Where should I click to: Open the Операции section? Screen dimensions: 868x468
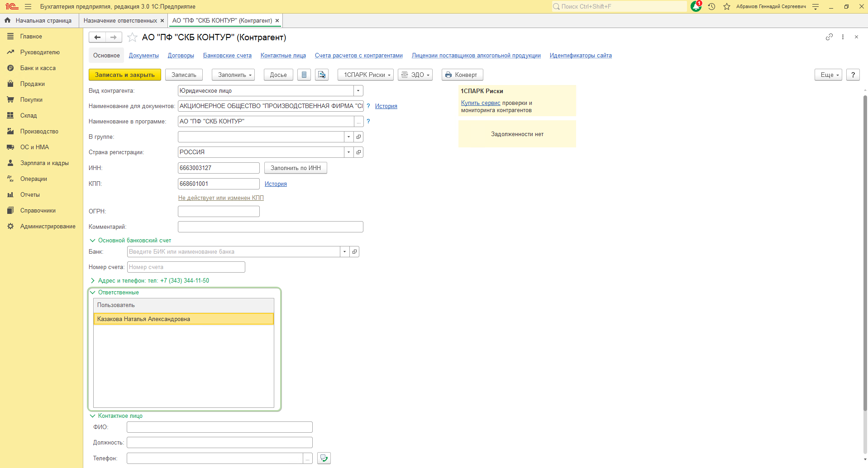pyautogui.click(x=33, y=179)
